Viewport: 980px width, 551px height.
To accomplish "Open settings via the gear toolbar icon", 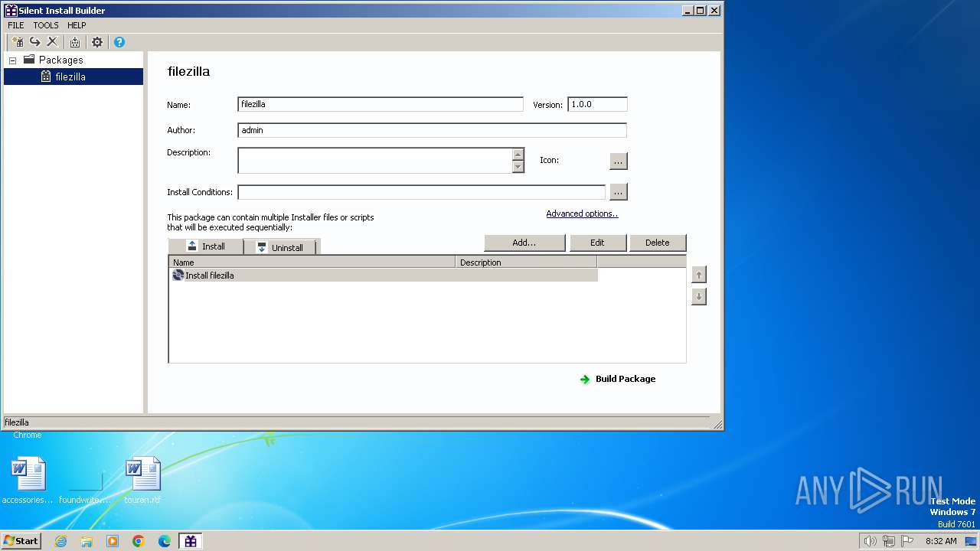I will click(x=97, y=42).
